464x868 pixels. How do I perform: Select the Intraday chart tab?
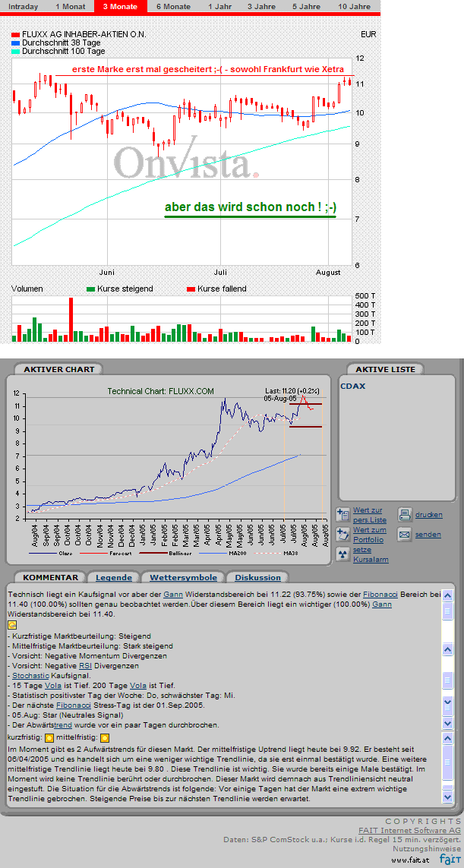24,7
